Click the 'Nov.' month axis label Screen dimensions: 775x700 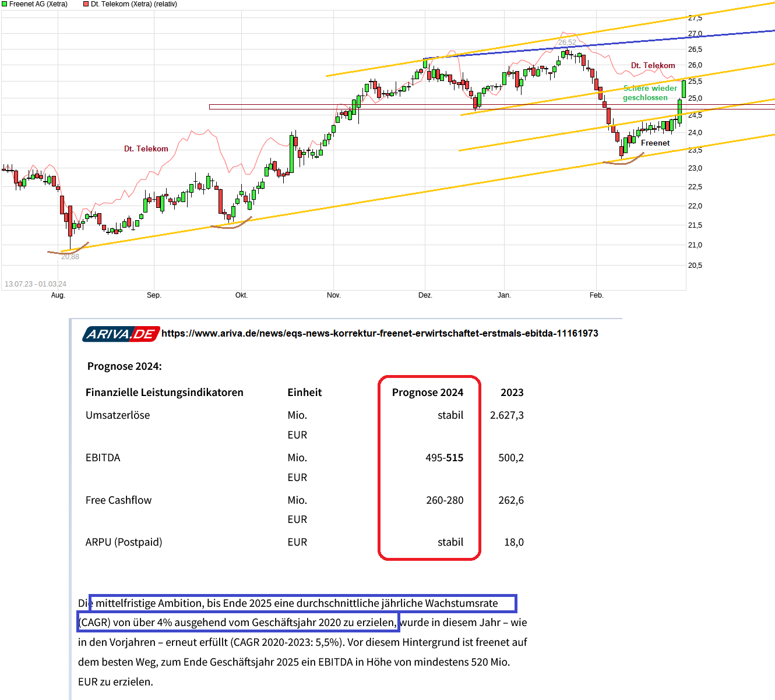pos(334,295)
